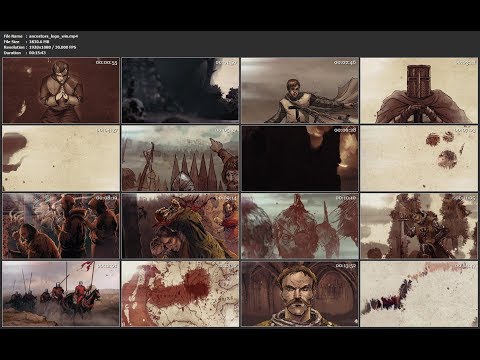The width and height of the screenshot is (480, 360).
Task: Open the blank parchment thumbnail with dark stain
Action: click(x=61, y=158)
